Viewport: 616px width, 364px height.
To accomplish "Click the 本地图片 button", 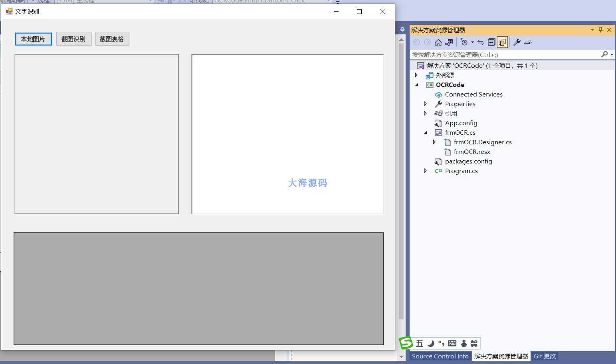I will [34, 39].
